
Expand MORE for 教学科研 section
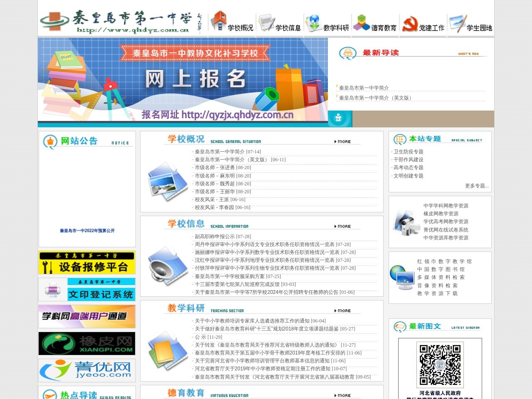pyautogui.click(x=343, y=311)
